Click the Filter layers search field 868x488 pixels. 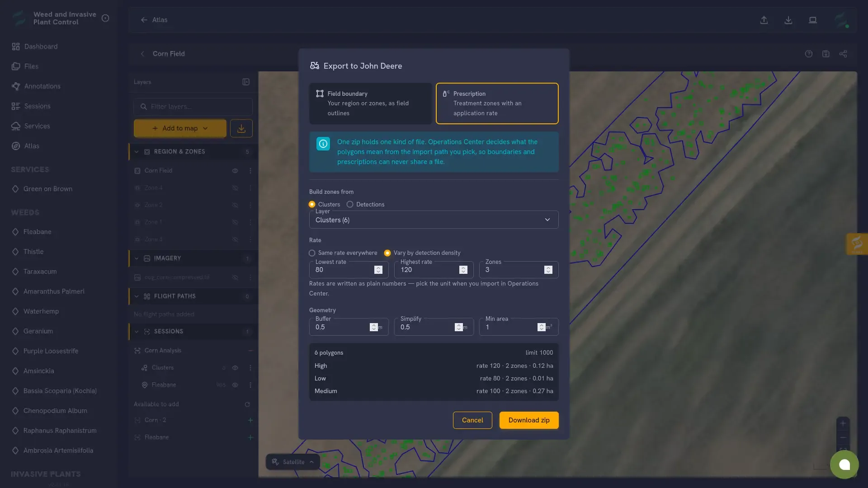(x=193, y=107)
